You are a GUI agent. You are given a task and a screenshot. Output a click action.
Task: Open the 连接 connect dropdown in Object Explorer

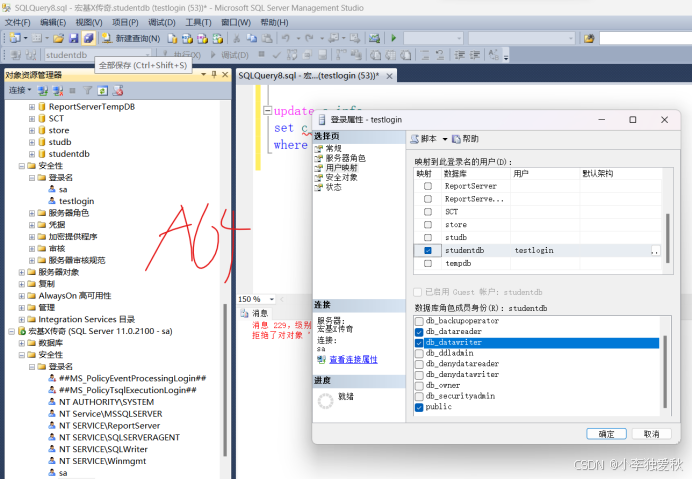[x=20, y=91]
